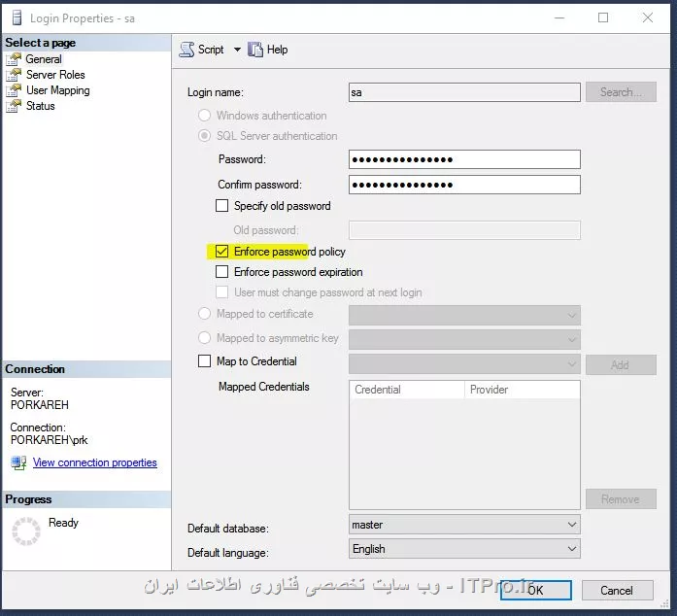
Task: Click the Ready status text
Action: pos(63,523)
